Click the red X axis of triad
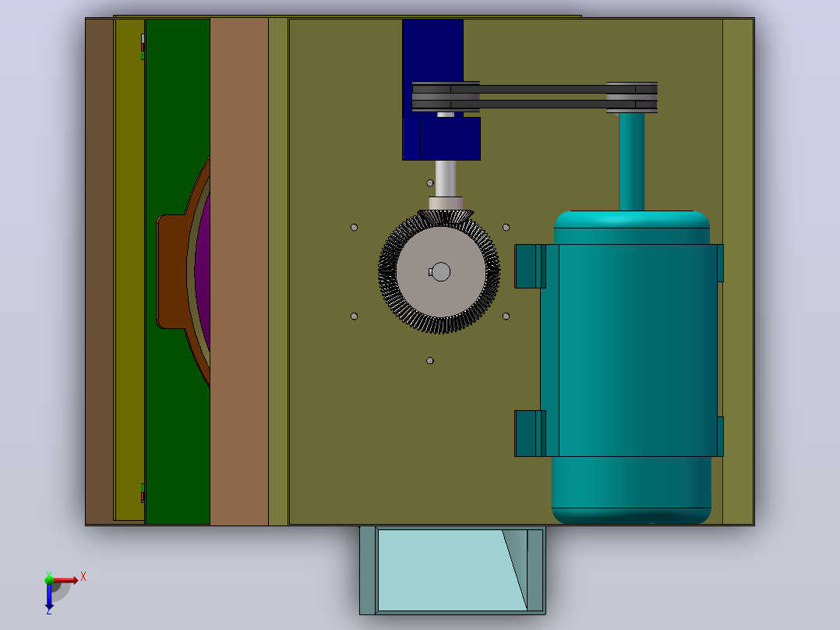The height and width of the screenshot is (630, 840). coord(65,580)
